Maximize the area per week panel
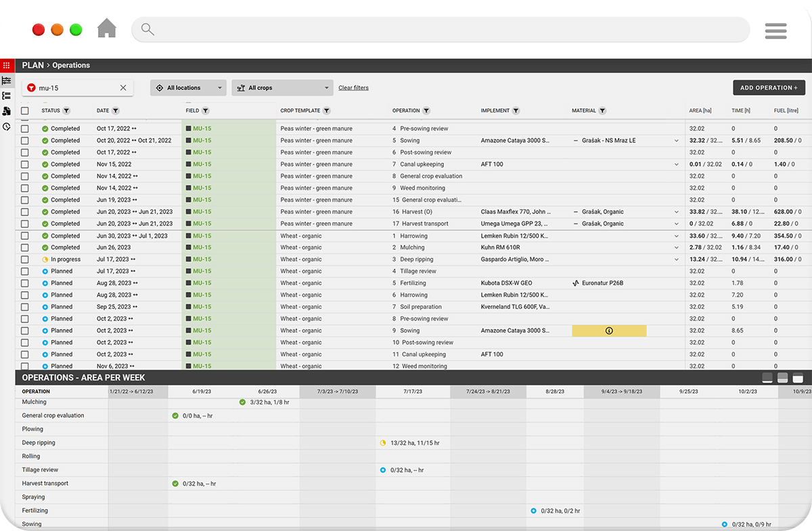The image size is (812, 531). pos(798,378)
